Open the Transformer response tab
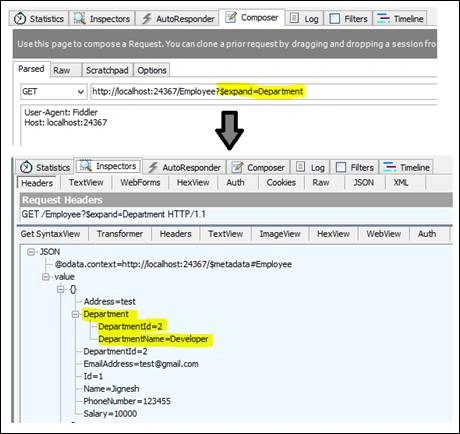The height and width of the screenshot is (434, 460). 120,234
